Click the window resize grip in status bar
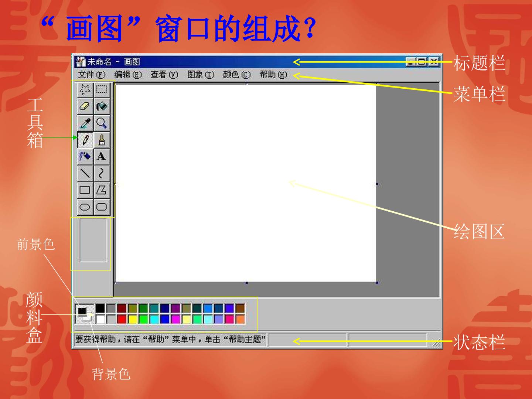532x399 pixels. click(436, 344)
